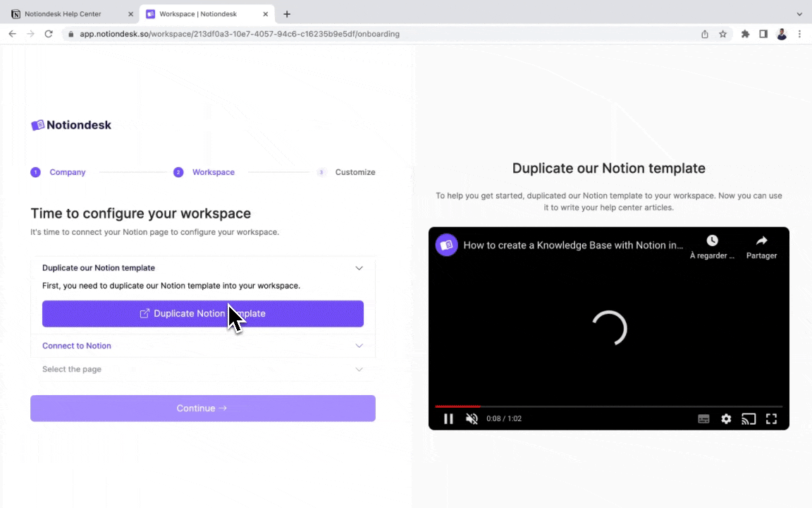Share this page from address bar

pyautogui.click(x=705, y=34)
